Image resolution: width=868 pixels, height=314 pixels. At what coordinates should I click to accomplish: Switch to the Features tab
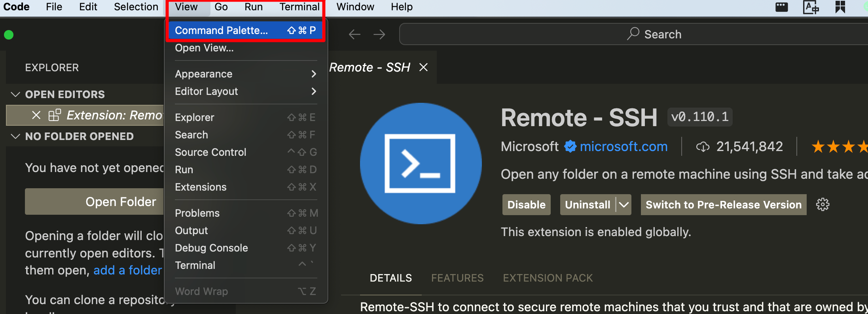pyautogui.click(x=457, y=278)
